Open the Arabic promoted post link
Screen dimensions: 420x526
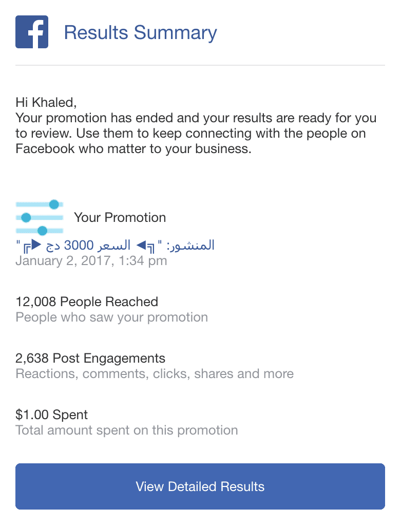click(115, 245)
